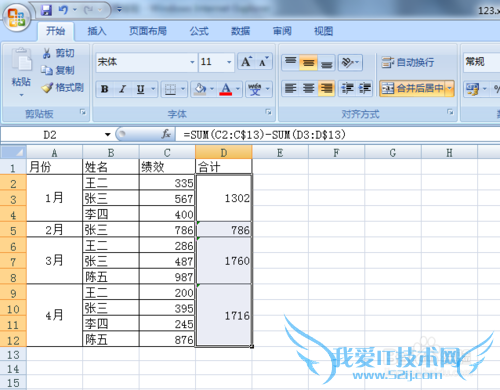The width and height of the screenshot is (500, 390).
Task: Click the Office button
Action: tap(16, 17)
